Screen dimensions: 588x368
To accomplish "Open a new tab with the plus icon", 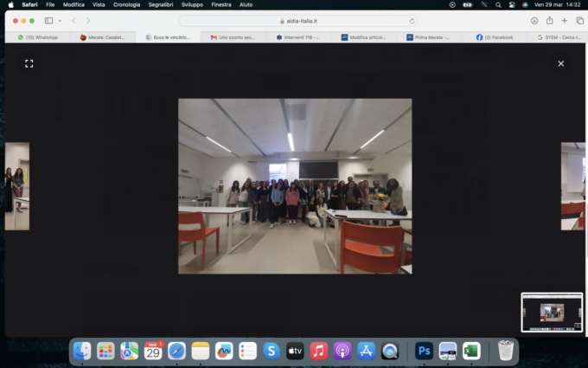I will pos(565,21).
